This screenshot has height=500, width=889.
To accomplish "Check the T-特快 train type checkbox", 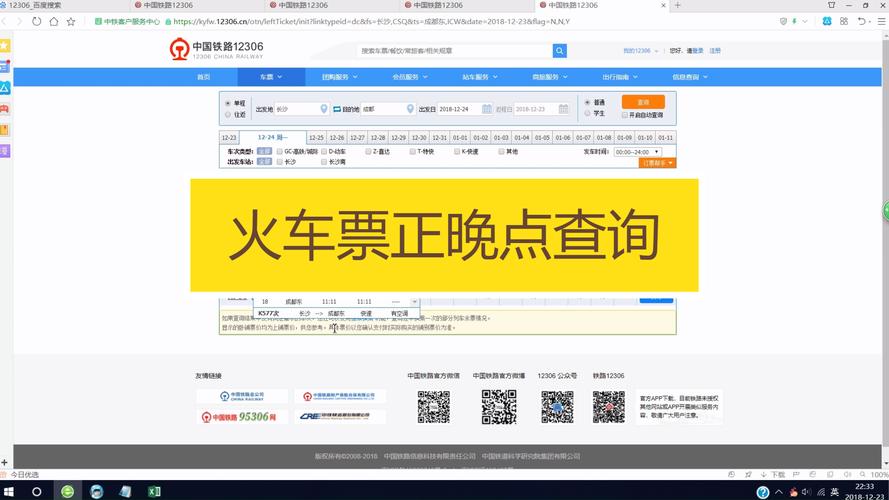I will point(412,152).
